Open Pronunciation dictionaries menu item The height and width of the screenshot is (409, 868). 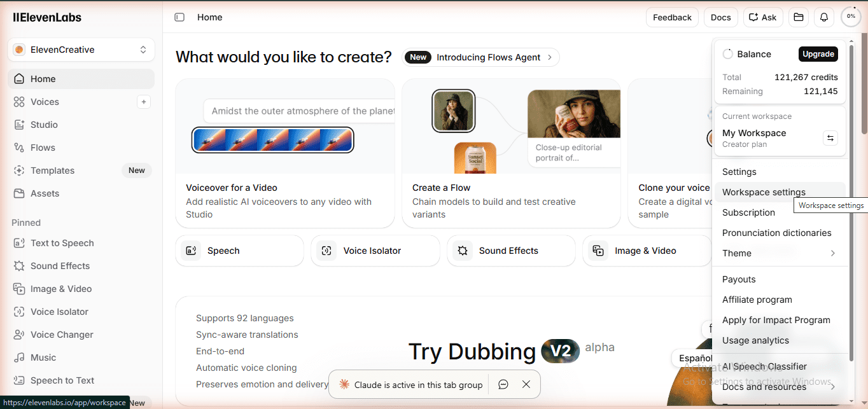pyautogui.click(x=780, y=233)
